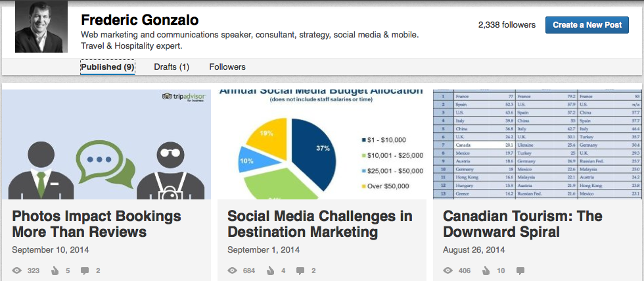Image resolution: width=644 pixels, height=281 pixels.
Task: Click views eye icon on Photos Impact post
Action: pos(17,270)
